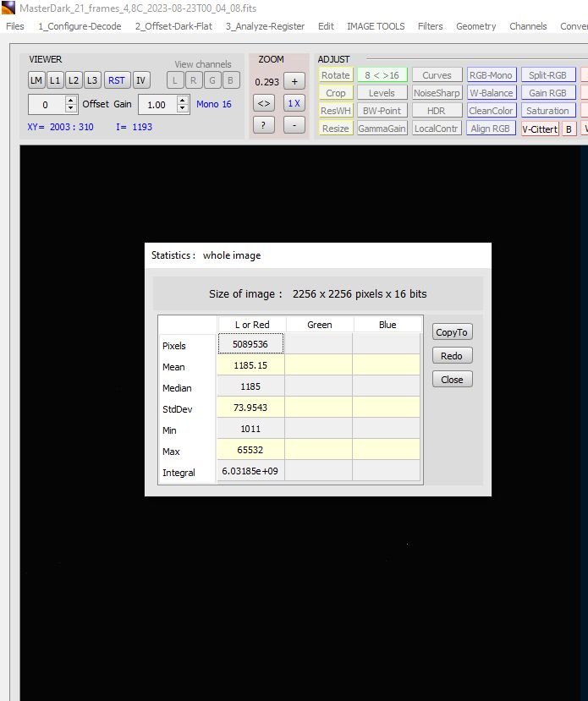Image resolution: width=588 pixels, height=701 pixels.
Task: Click the zoom in plus button
Action: (x=294, y=81)
